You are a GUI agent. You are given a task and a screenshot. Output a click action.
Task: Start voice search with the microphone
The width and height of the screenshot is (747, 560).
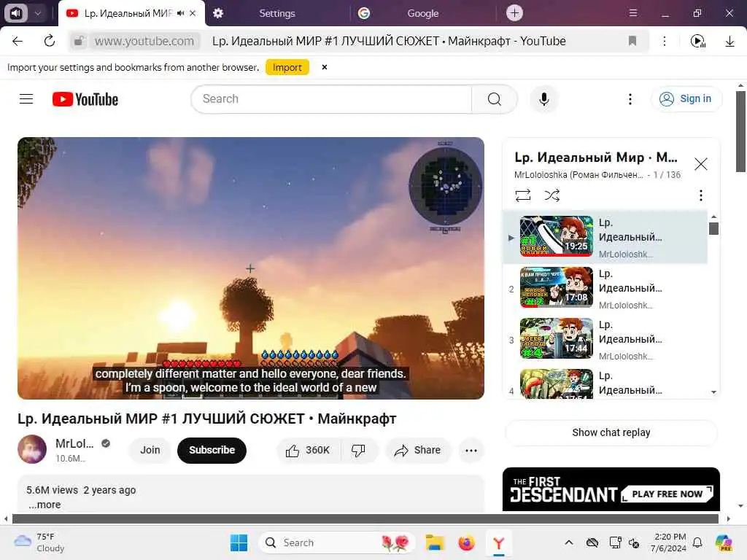(543, 99)
